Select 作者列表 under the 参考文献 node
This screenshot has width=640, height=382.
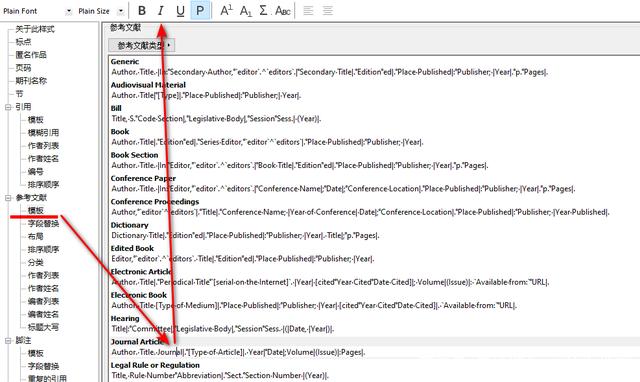(43, 275)
